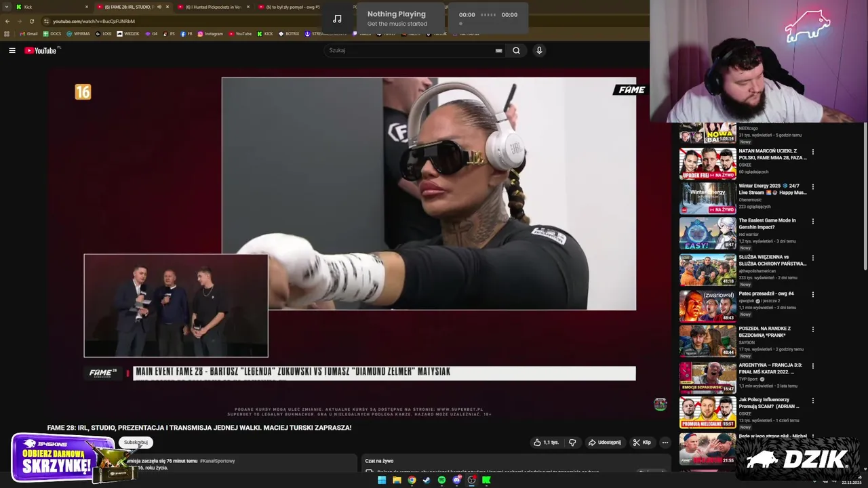868x488 pixels.
Task: Go to the YouTube home logo
Action: (41, 50)
